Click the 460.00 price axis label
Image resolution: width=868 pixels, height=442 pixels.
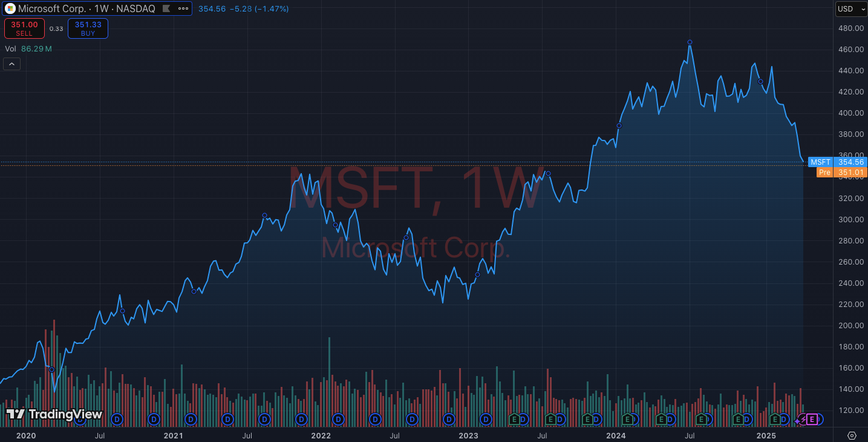850,49
